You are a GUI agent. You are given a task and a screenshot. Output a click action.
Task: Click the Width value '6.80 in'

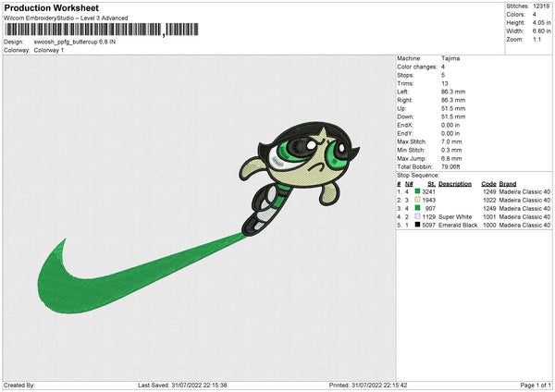coord(541,31)
